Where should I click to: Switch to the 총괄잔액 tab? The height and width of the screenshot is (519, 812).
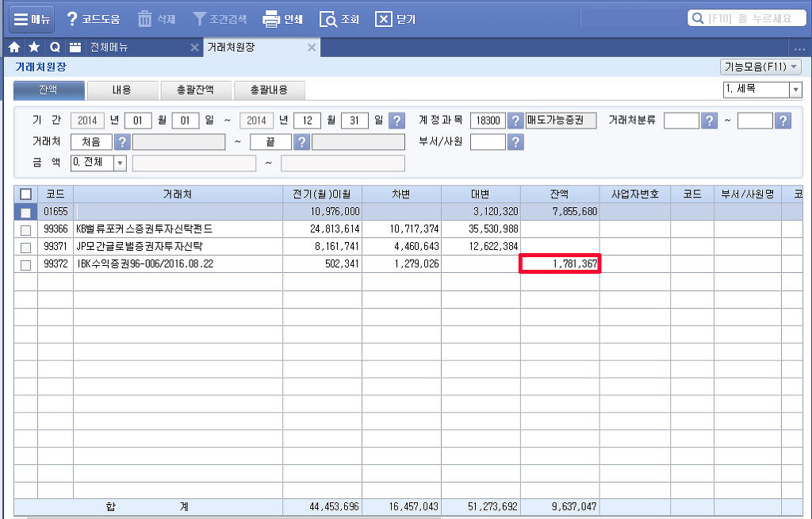196,90
